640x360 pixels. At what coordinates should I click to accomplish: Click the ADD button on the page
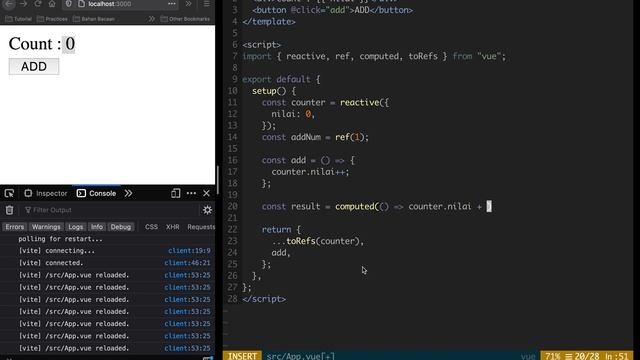[34, 67]
